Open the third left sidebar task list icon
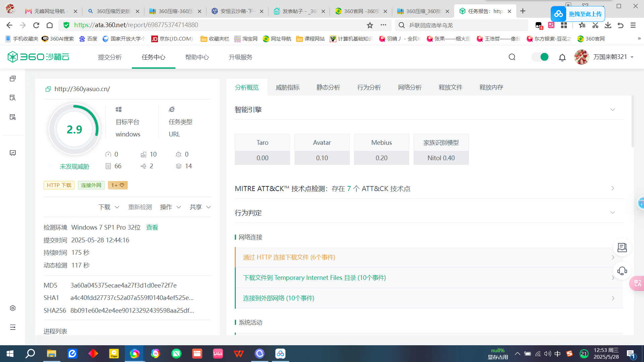This screenshot has width=644, height=362. tap(13, 117)
